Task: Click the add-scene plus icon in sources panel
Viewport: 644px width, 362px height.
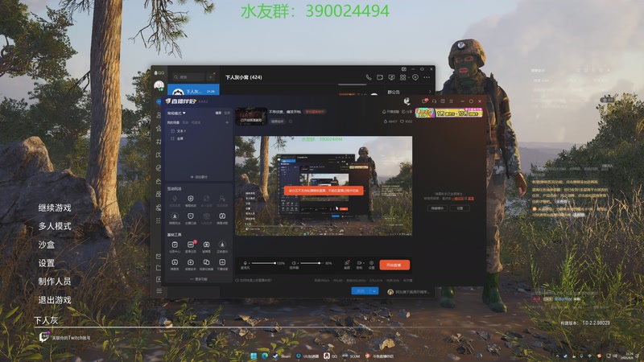Action: 227,122
